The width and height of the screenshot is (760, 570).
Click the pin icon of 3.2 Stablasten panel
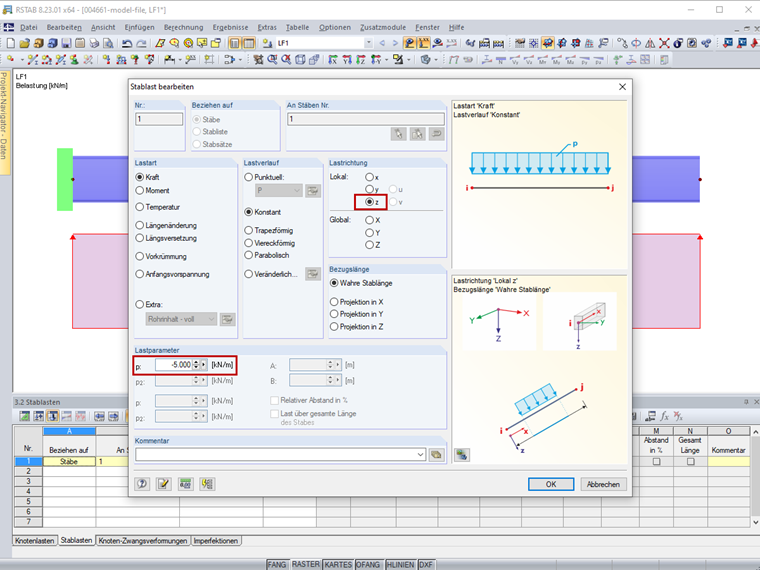click(x=746, y=402)
